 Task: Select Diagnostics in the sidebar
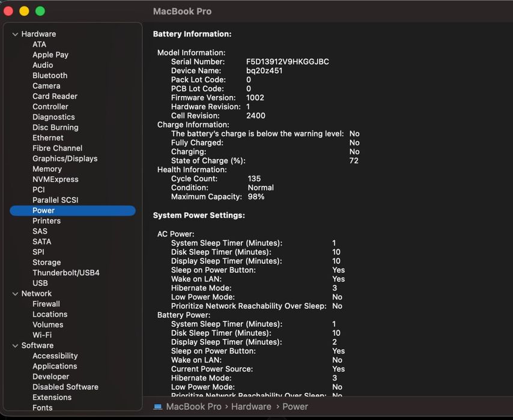[x=53, y=117]
